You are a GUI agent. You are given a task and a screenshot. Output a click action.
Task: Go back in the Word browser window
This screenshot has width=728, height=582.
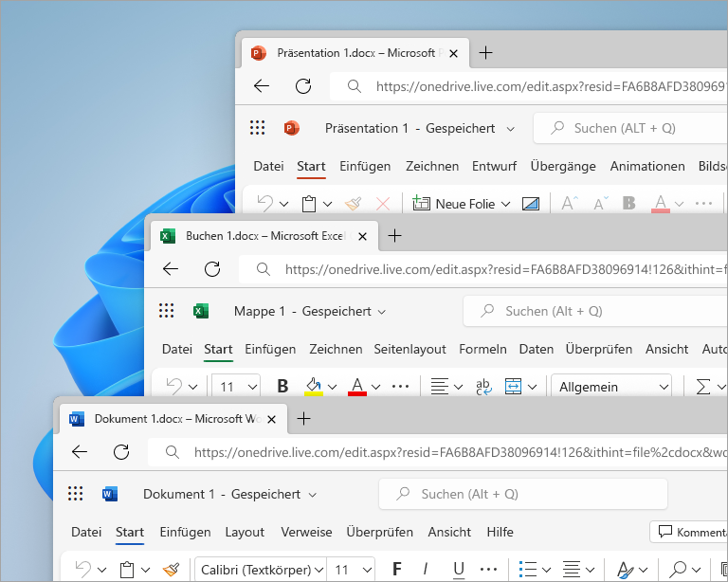80,451
